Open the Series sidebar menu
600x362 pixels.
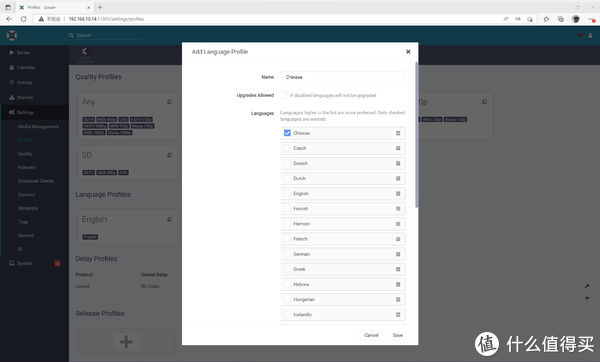pyautogui.click(x=34, y=52)
